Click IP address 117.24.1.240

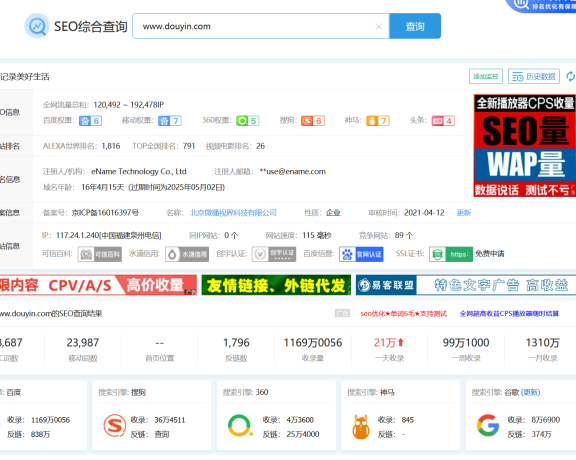(78, 236)
